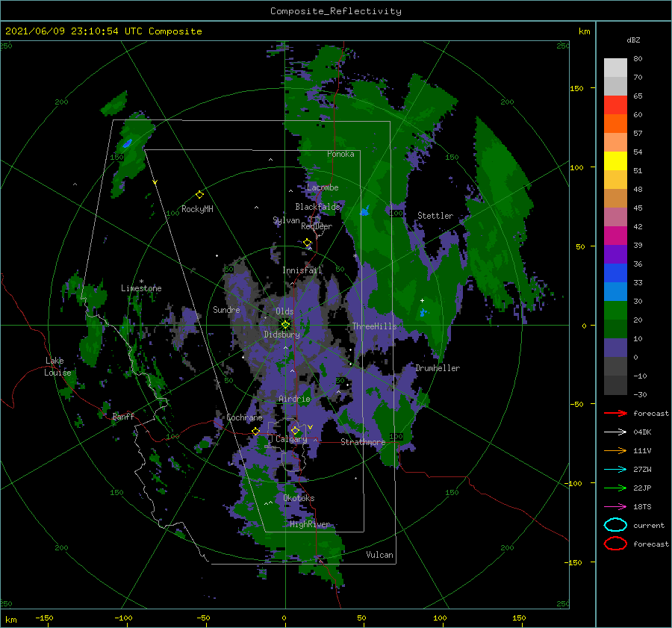This screenshot has width=672, height=628.
Task: Click the yellow V marker east of Calgary
Action: pyautogui.click(x=310, y=427)
